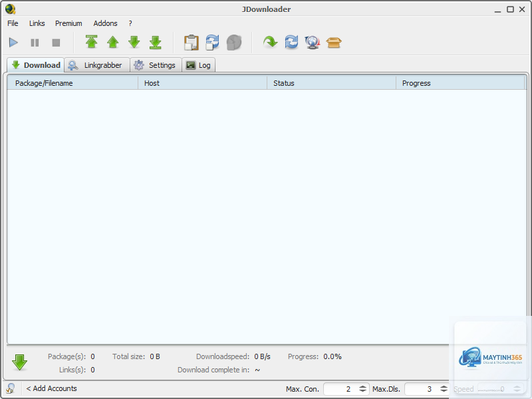Click the grey disabled clock icon
Image resolution: width=532 pixels, height=399 pixels.
click(234, 43)
